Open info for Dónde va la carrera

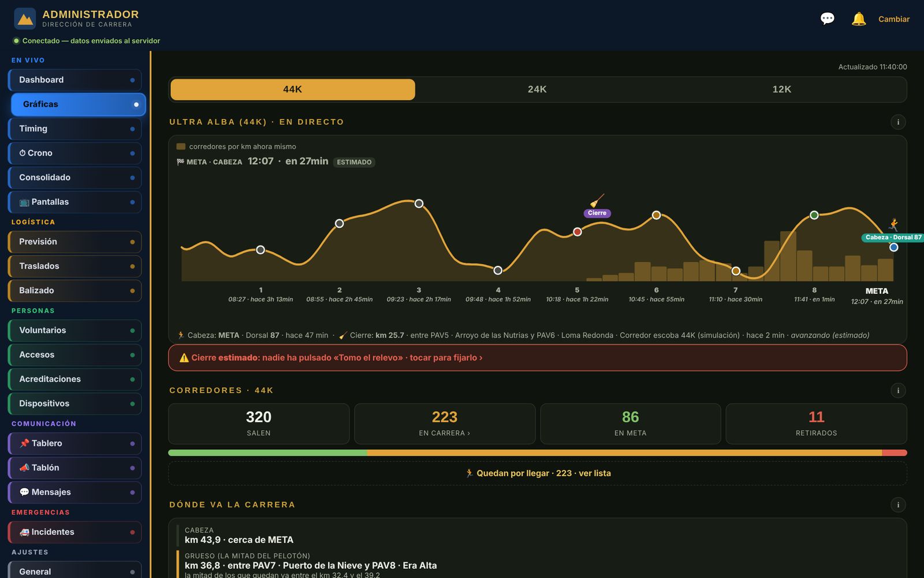(x=898, y=505)
